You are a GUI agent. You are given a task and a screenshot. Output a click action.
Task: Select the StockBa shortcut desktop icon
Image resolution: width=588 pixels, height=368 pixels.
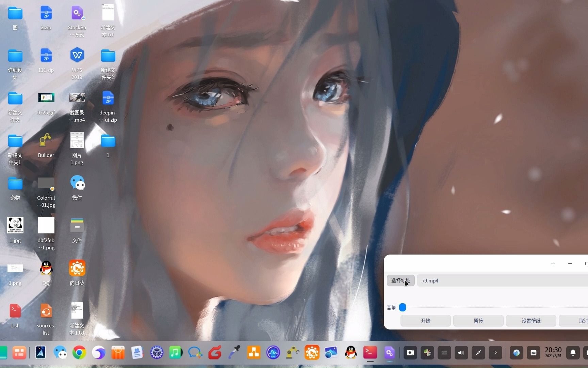coord(77,21)
